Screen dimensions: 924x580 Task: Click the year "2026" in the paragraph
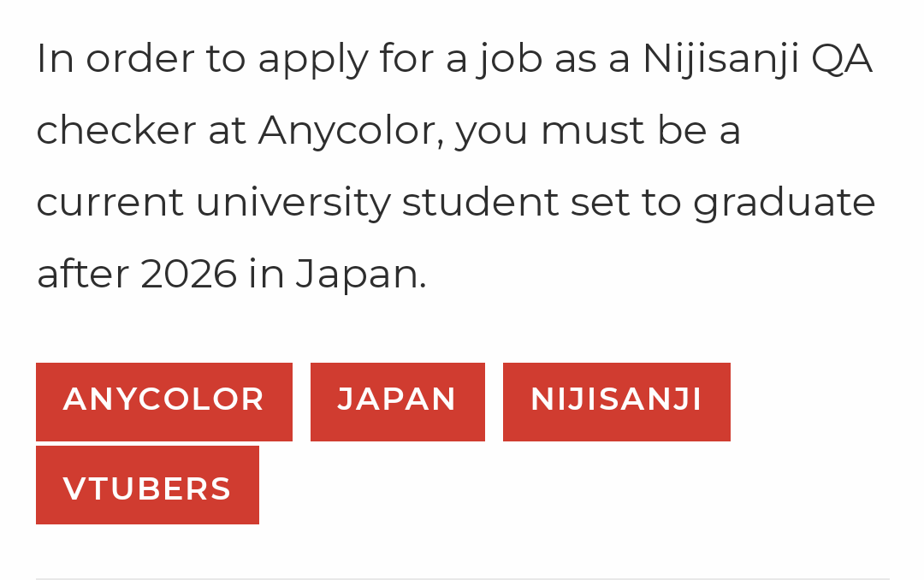(188, 274)
